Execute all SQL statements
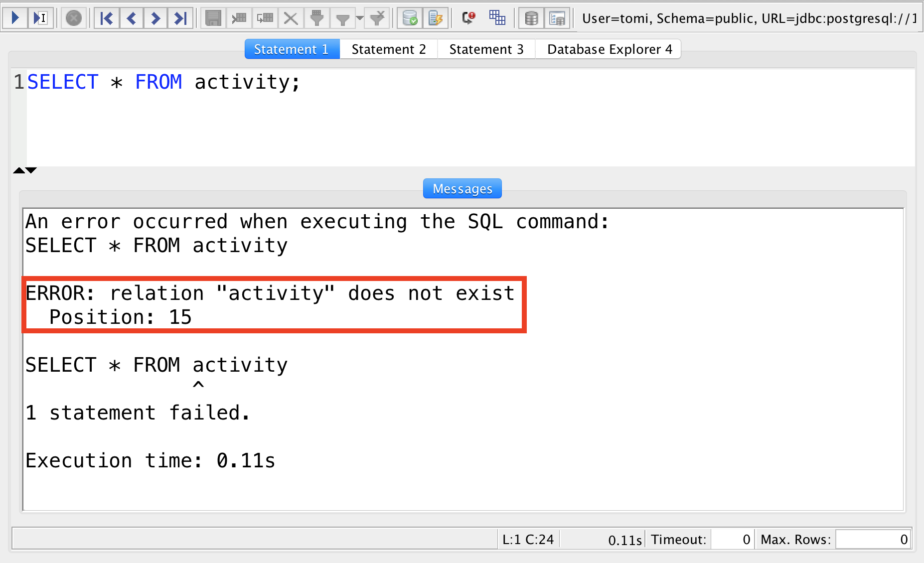 15,17
